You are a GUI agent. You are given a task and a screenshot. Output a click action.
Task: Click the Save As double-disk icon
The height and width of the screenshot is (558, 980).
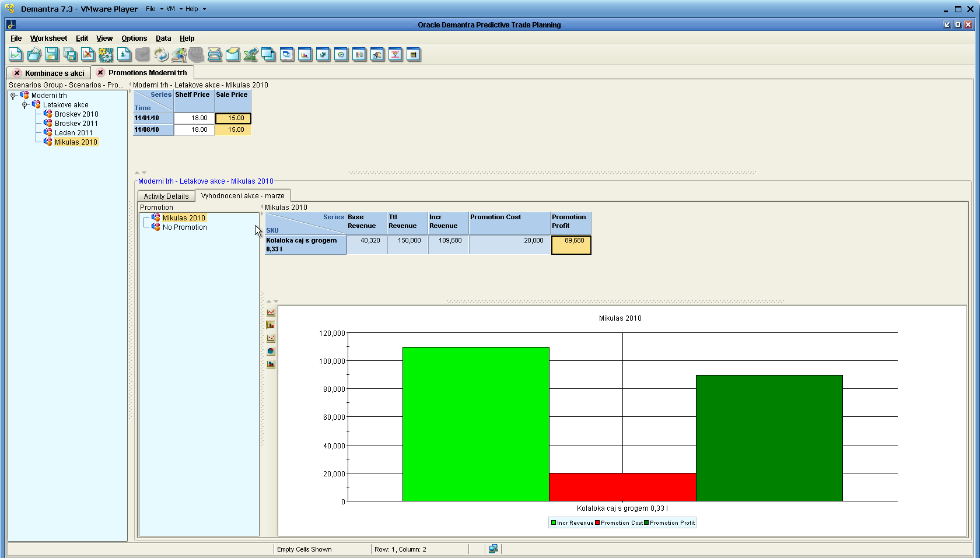click(x=70, y=55)
